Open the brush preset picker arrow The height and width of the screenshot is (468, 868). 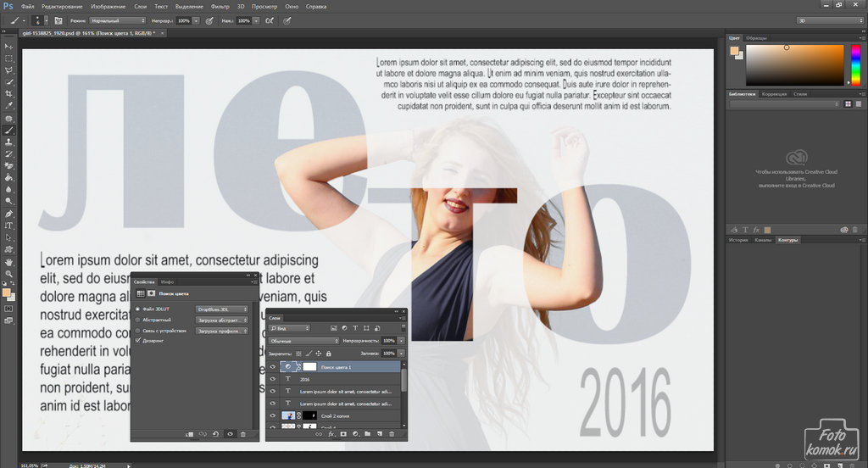click(x=46, y=20)
